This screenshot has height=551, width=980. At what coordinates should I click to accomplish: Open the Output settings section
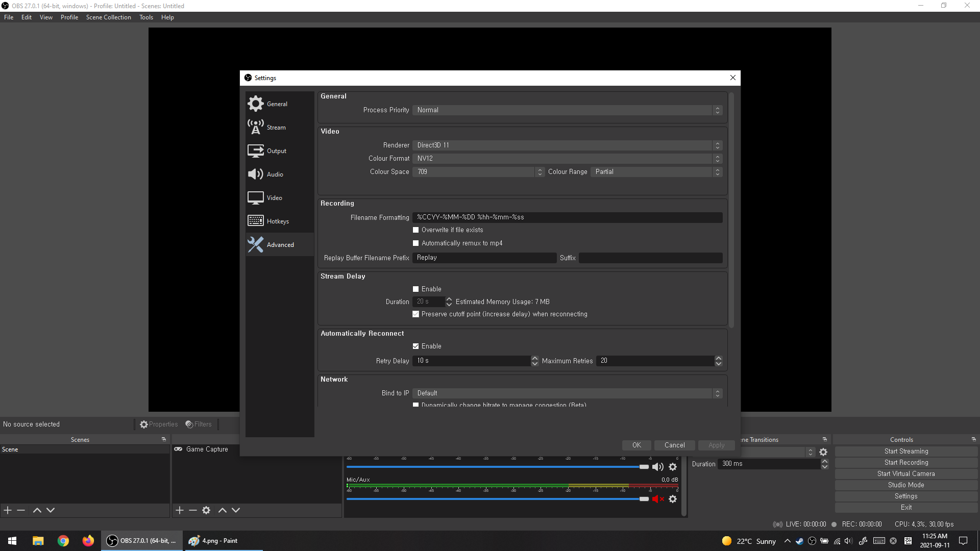[x=276, y=151]
